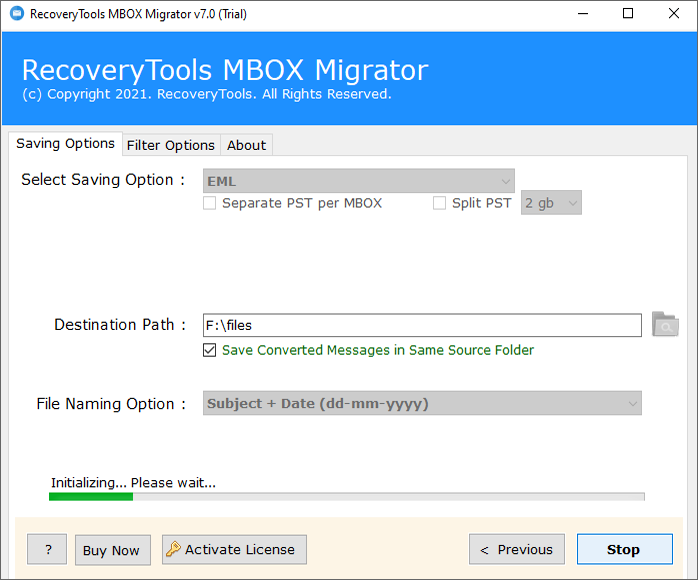Go to the About tab
Image resolution: width=698 pixels, height=580 pixels.
(x=246, y=145)
